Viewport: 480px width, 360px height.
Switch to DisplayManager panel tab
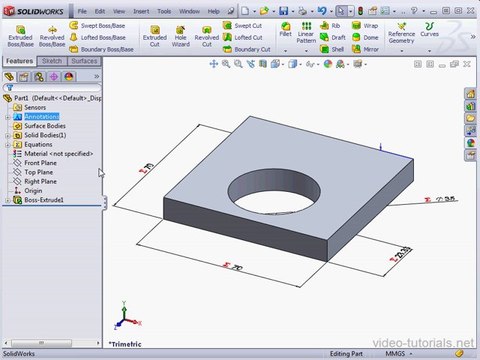pyautogui.click(x=69, y=77)
